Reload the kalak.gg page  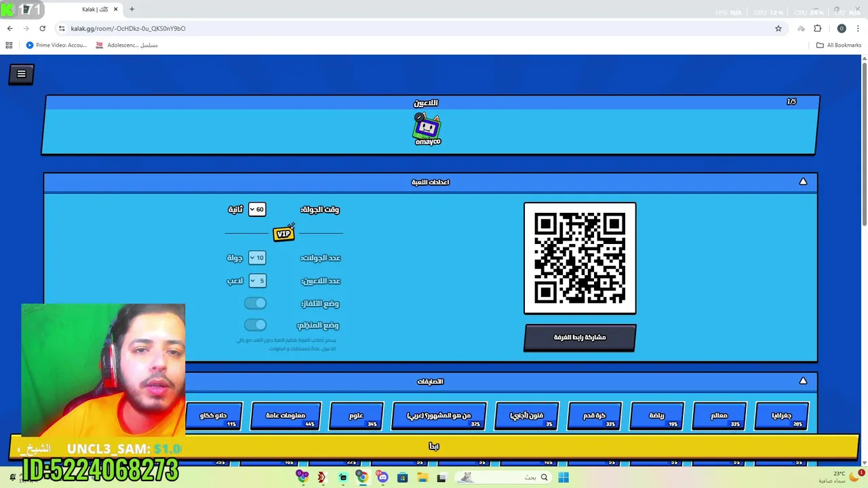pyautogui.click(x=42, y=28)
